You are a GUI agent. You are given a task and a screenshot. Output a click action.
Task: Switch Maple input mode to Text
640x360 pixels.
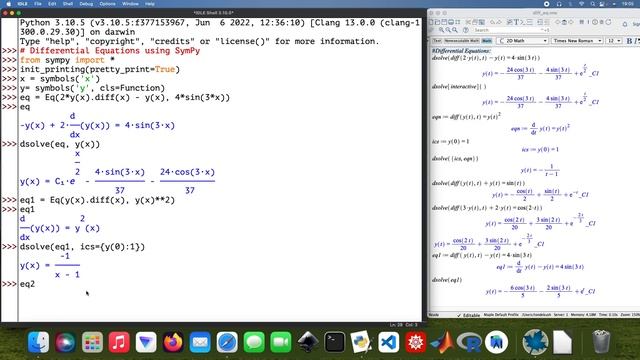coord(437,41)
